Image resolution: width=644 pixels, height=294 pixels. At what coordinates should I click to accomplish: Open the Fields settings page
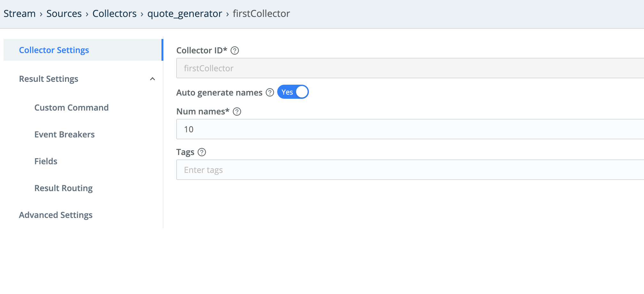coord(46,161)
